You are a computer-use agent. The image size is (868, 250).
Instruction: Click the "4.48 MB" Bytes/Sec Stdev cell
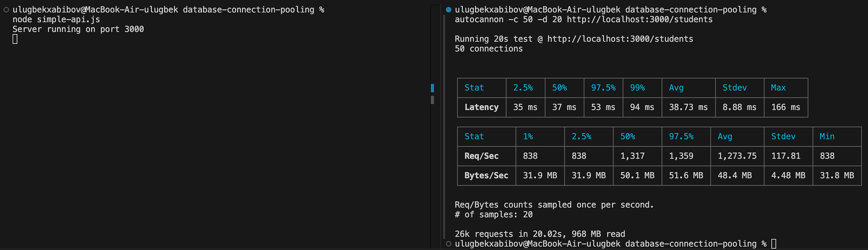(788, 176)
